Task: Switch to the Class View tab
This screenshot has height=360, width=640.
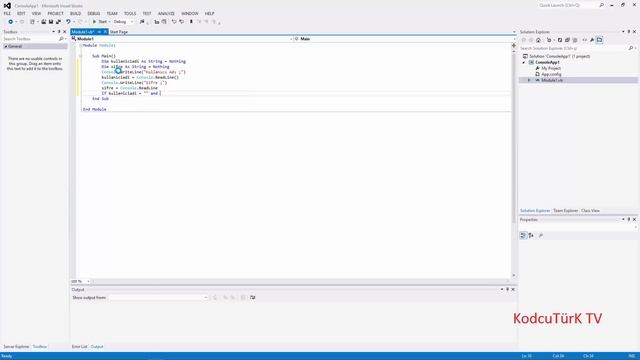Action: click(590, 211)
